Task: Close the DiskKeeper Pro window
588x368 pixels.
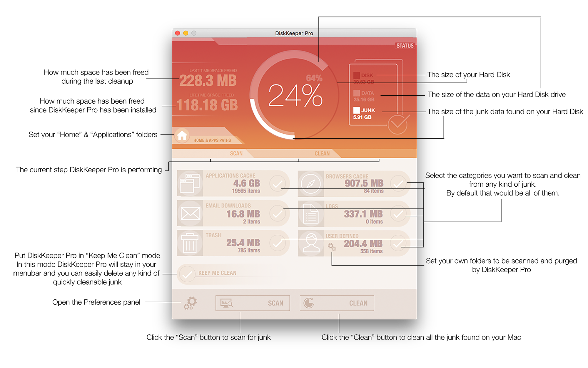Action: pos(178,33)
